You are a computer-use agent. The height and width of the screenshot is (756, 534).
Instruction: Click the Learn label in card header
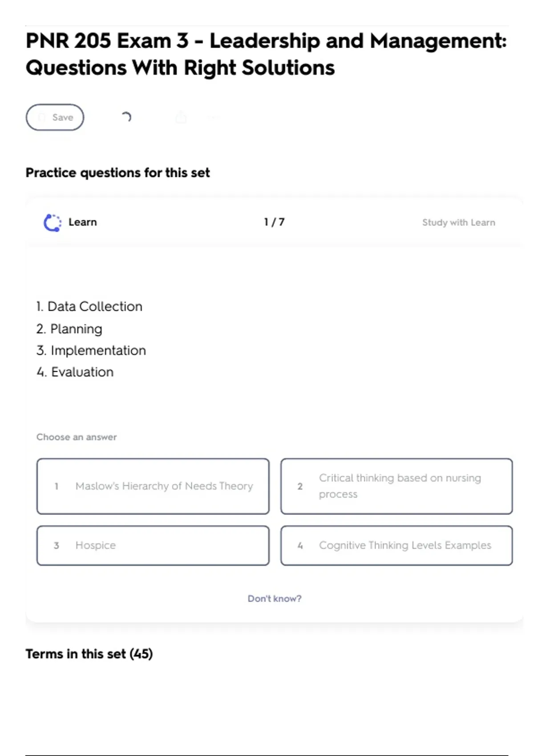82,222
